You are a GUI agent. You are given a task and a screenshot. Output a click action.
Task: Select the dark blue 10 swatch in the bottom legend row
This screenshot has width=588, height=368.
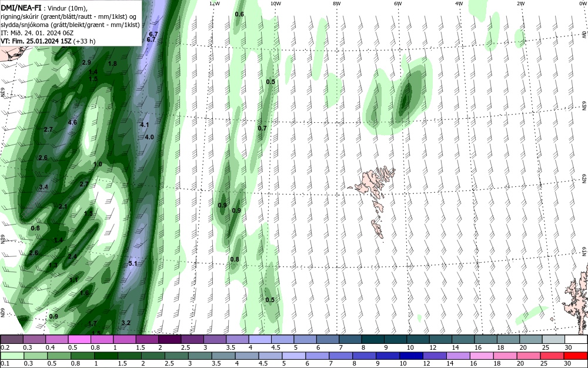[x=410, y=356]
